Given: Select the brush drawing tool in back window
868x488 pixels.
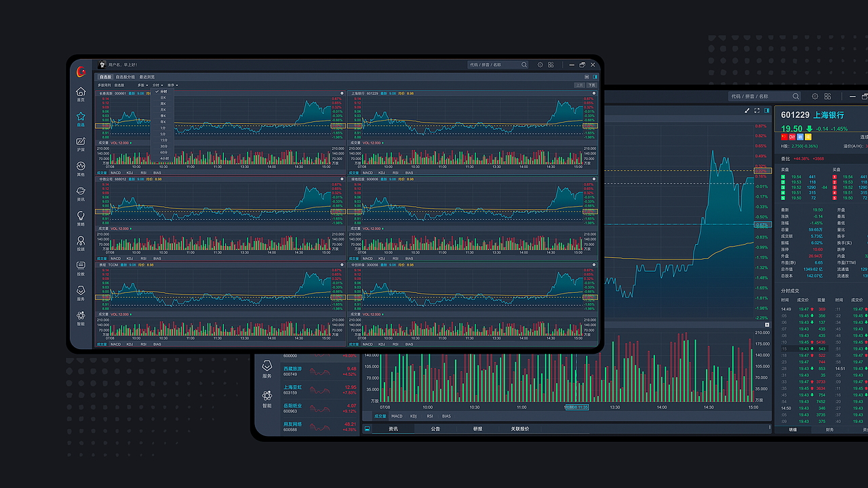Looking at the screenshot, I should pyautogui.click(x=747, y=110).
